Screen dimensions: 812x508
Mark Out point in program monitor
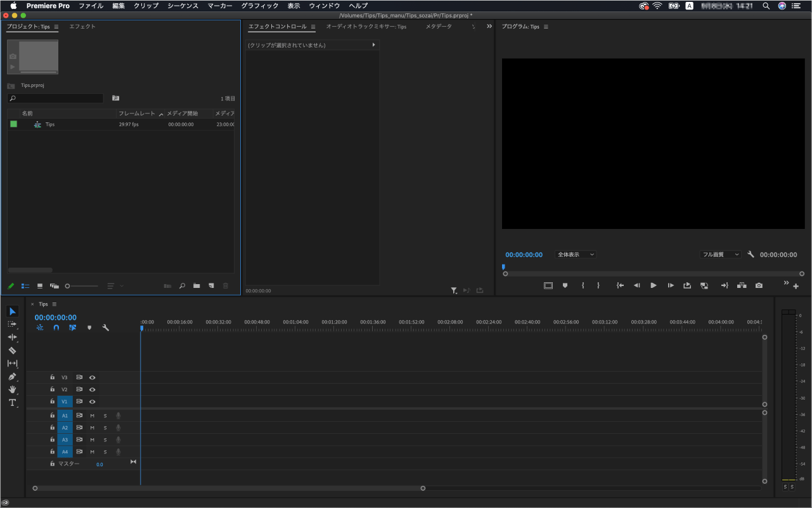pos(598,285)
